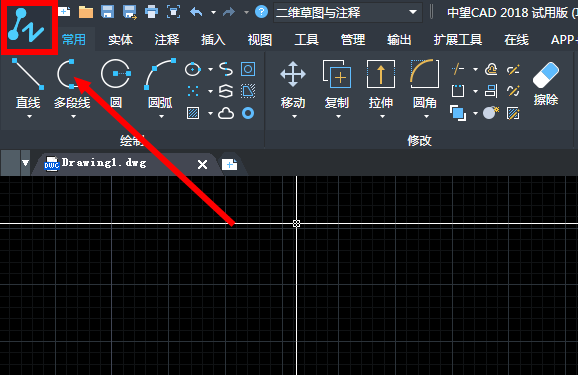
Task: Select the 圆角 fillet tool
Action: click(x=425, y=84)
